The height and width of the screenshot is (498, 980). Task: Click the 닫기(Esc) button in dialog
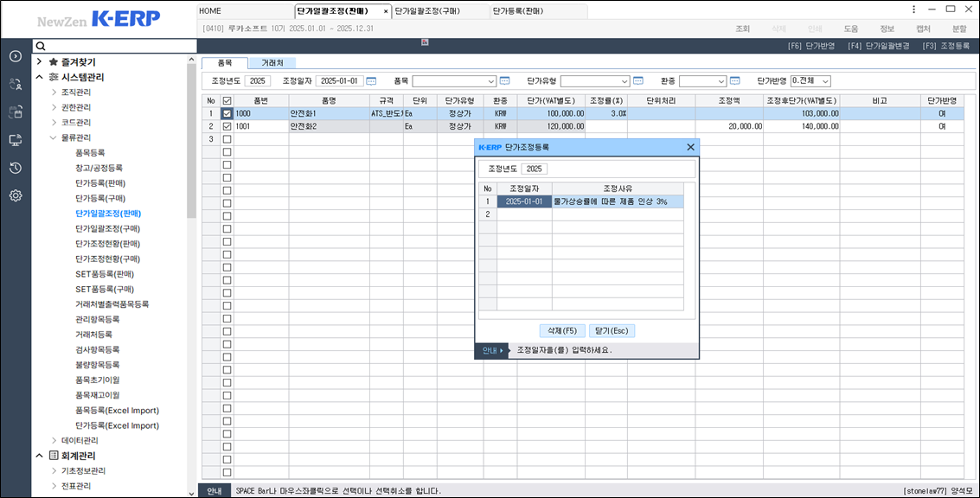612,331
